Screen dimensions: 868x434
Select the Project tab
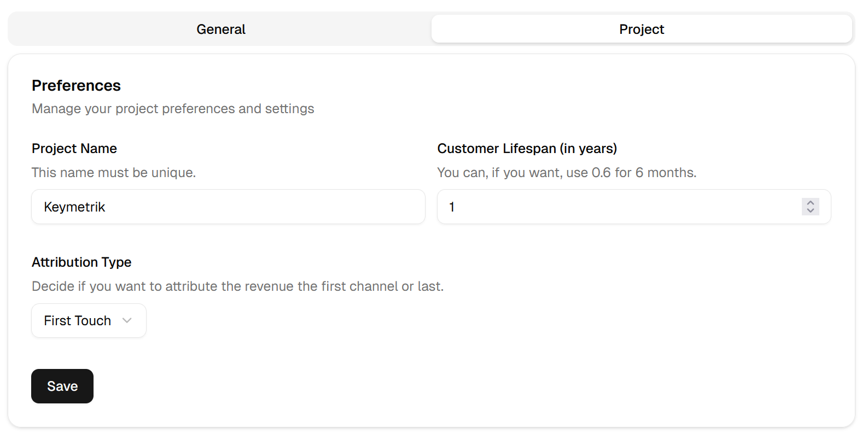[641, 29]
